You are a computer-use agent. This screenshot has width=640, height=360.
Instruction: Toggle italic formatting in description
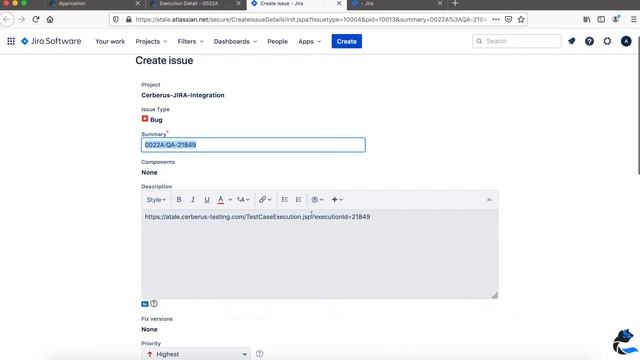(193, 200)
